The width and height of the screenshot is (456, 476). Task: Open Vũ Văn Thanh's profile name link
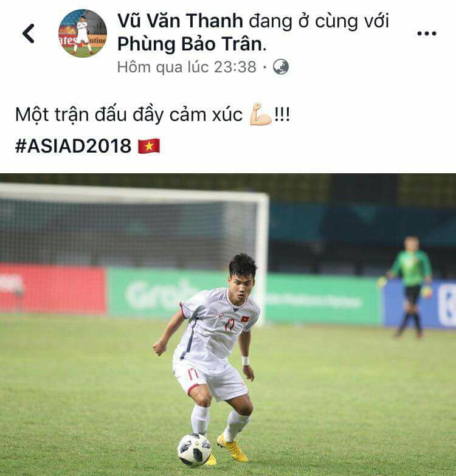coord(180,21)
